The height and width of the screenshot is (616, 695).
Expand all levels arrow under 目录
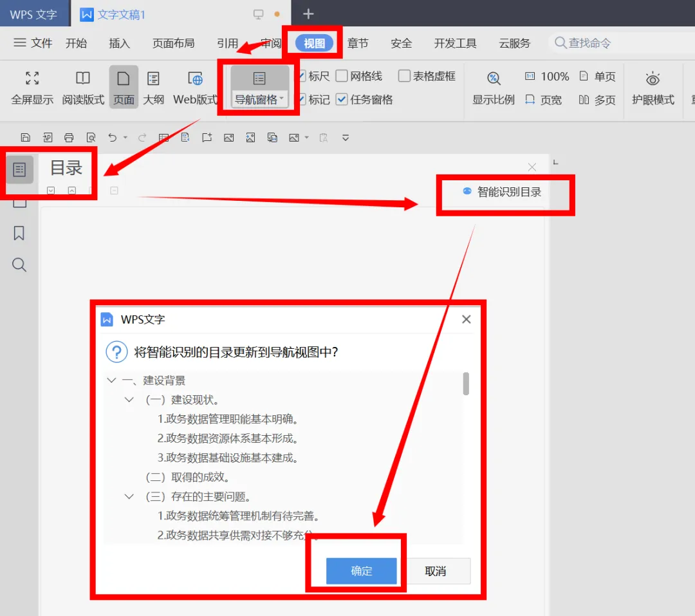(51, 191)
